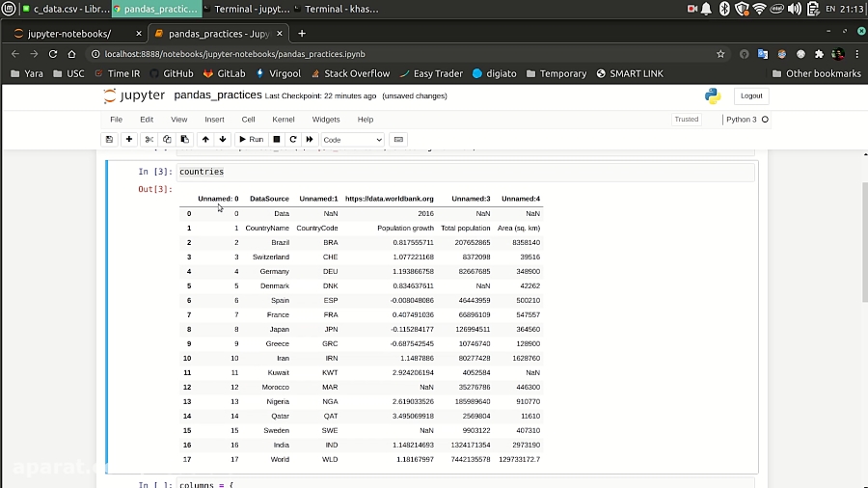Viewport: 868px width, 488px height.
Task: Insert a cell below with plus icon
Action: pos(129,140)
